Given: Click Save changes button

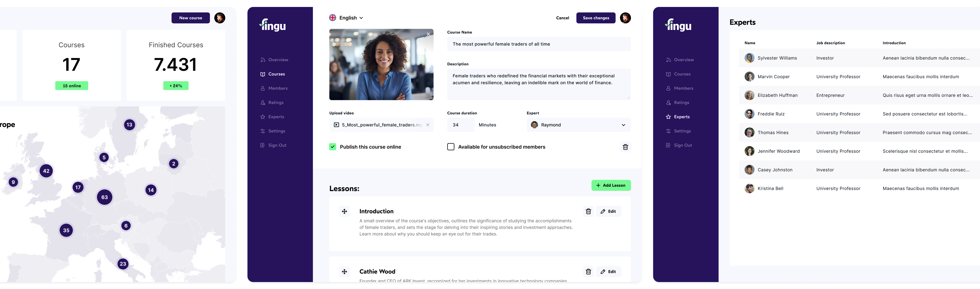Looking at the screenshot, I should point(596,18).
